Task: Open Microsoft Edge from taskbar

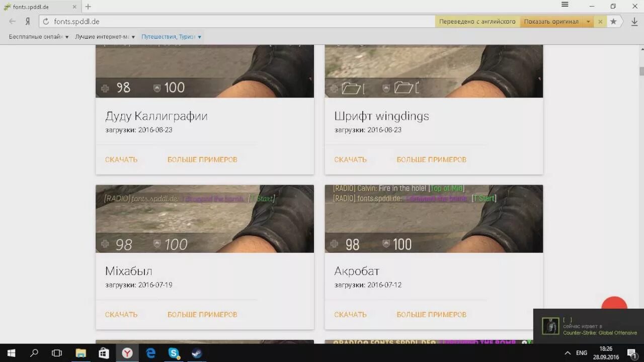Action: click(x=150, y=353)
